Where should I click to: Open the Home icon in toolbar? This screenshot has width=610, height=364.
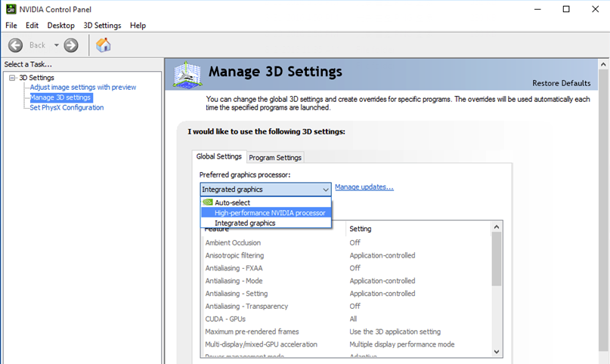104,45
